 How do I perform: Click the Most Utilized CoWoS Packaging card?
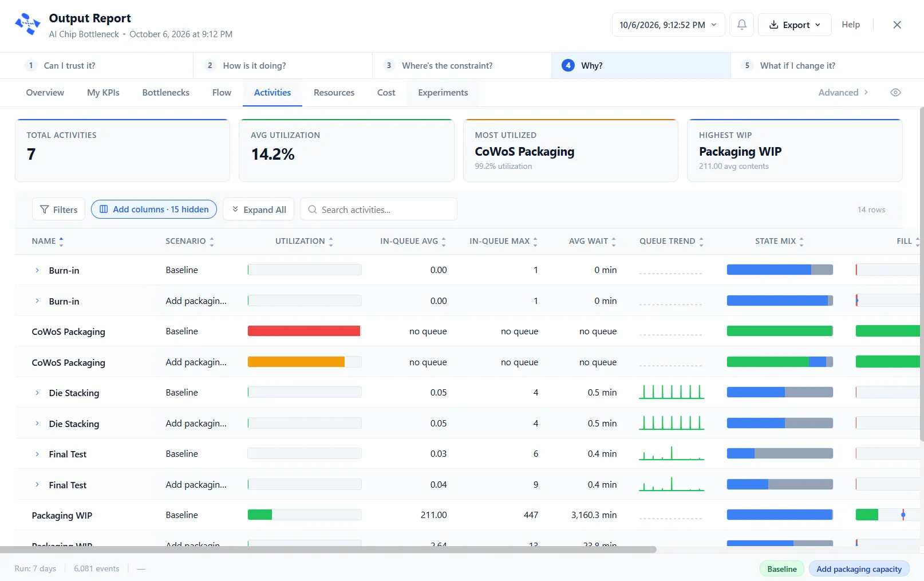pyautogui.click(x=571, y=151)
